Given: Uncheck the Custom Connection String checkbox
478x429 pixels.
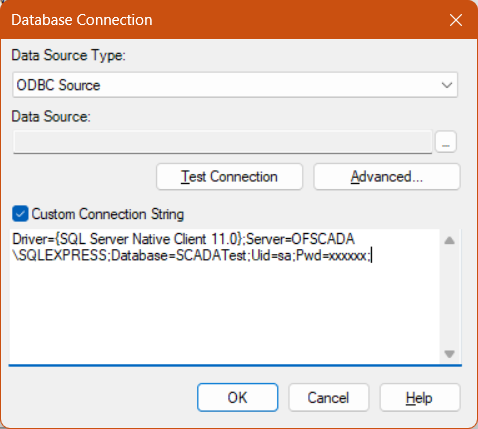Looking at the screenshot, I should (20, 214).
